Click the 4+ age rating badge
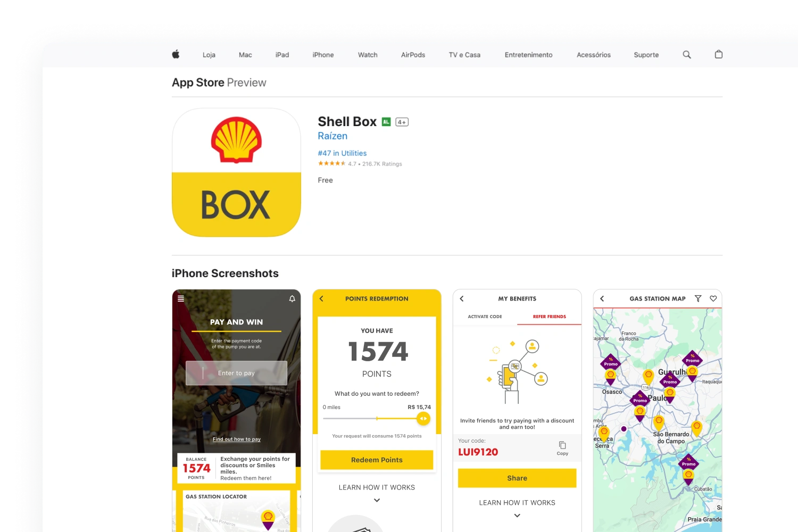The image size is (798, 532). (x=402, y=122)
